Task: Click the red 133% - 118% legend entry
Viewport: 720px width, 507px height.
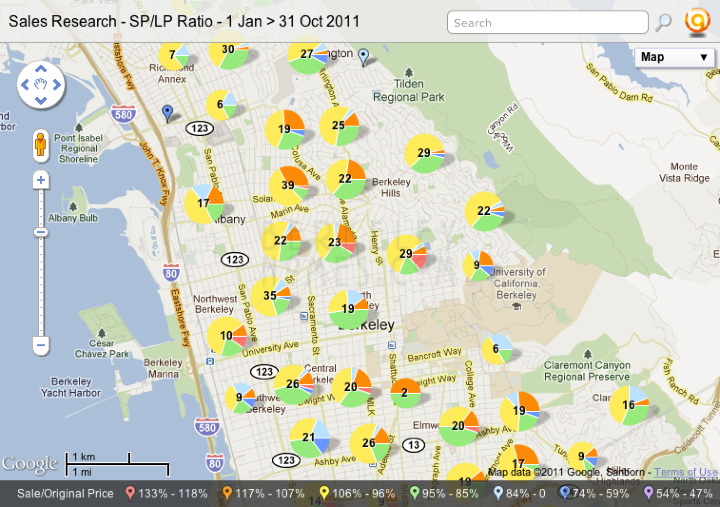Action: coord(166,493)
